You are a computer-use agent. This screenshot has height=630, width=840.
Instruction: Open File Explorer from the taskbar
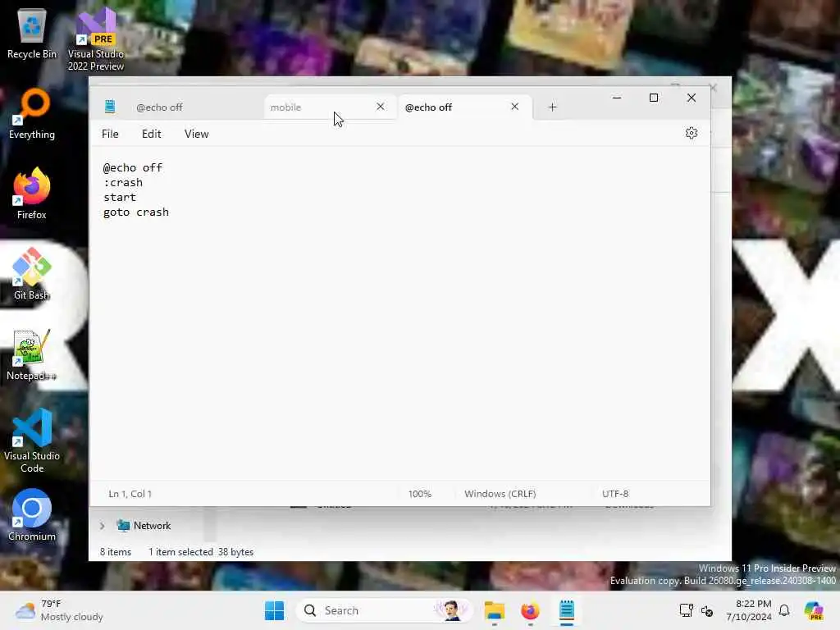point(495,610)
